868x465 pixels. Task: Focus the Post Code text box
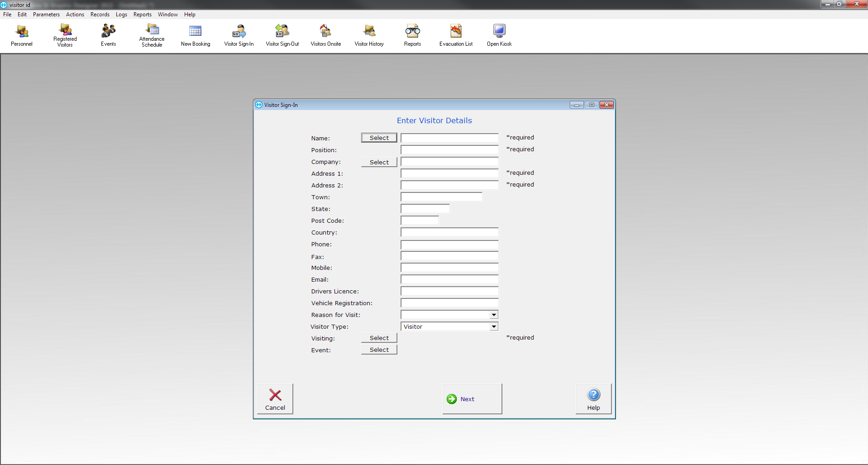point(420,221)
